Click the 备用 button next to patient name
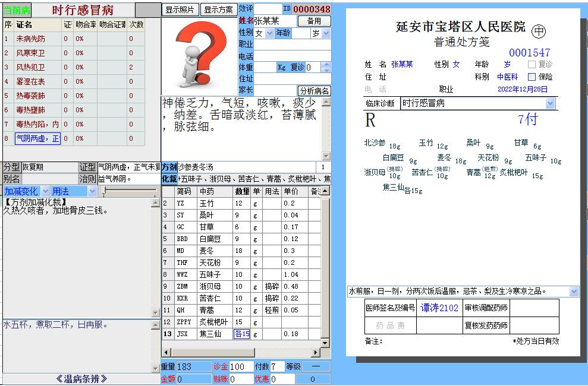588x386 pixels. [314, 20]
